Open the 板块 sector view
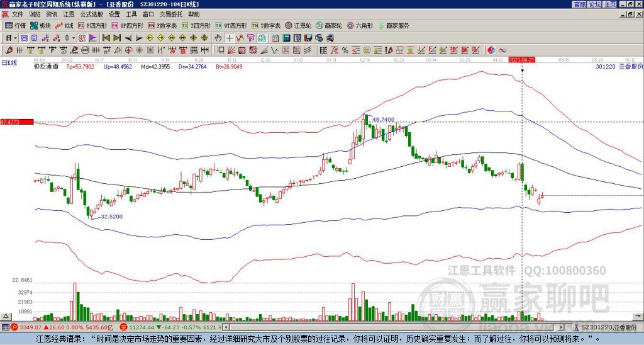 pyautogui.click(x=40, y=25)
